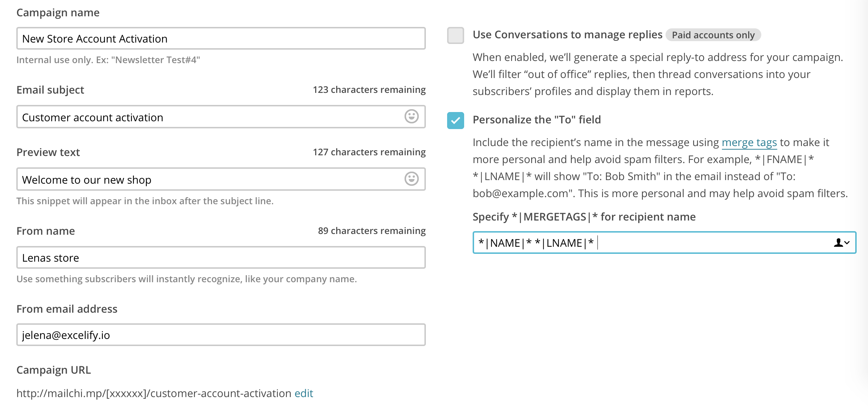Screen dimensions: 868x407
Task: Click the Personalize the "To" field label
Action: (x=536, y=120)
